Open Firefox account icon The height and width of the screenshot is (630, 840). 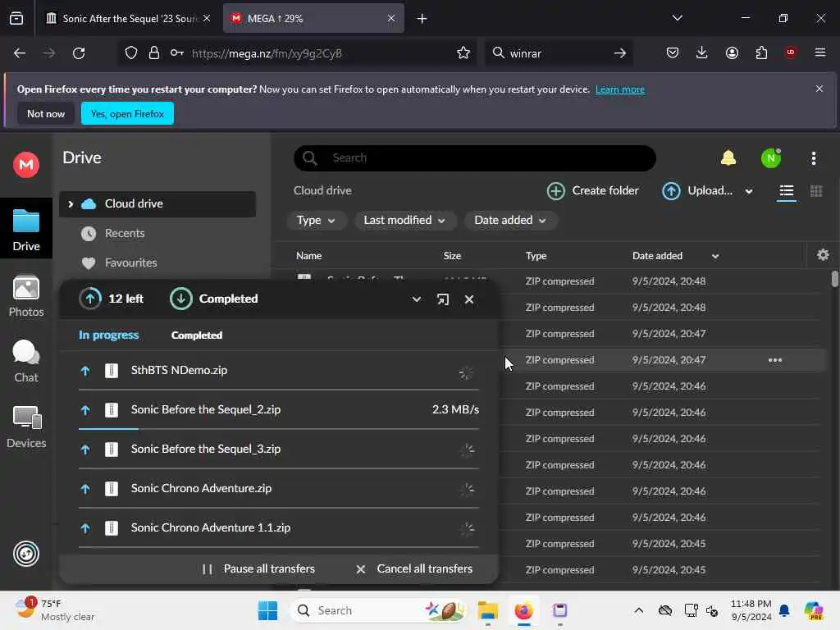[x=732, y=53]
